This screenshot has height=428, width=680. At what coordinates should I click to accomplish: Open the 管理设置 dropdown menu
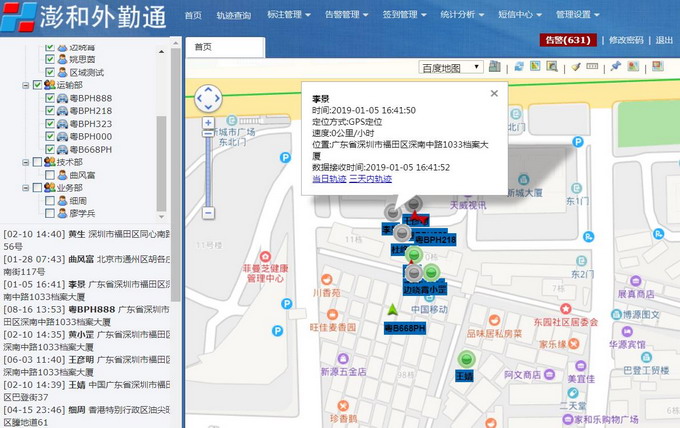577,15
